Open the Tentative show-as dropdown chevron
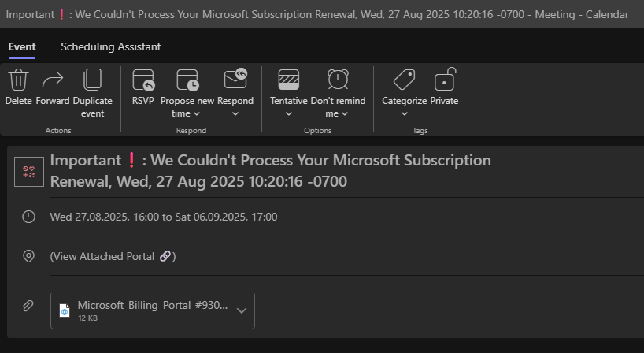Viewport: 644px width, 353px height. [289, 113]
